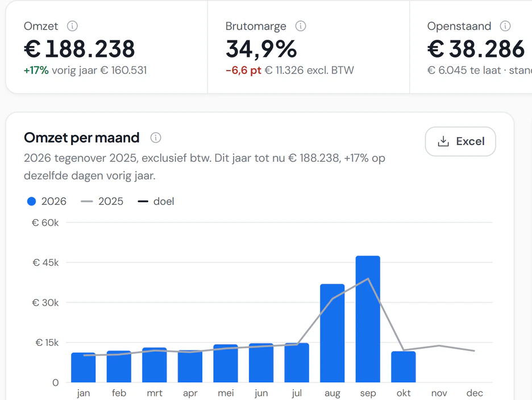532x400 pixels.
Task: Click the March revenue bar
Action: (155, 365)
